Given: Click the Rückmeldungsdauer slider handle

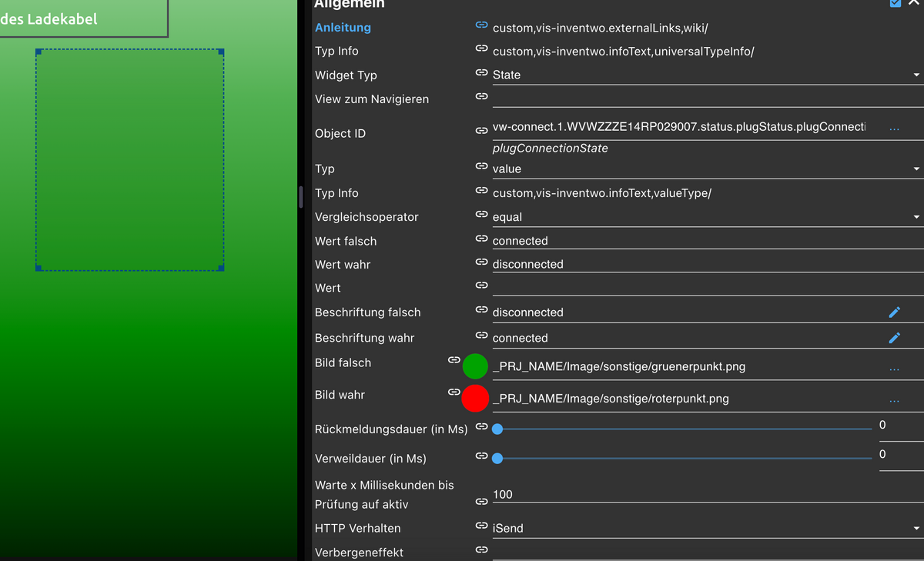Looking at the screenshot, I should (497, 429).
